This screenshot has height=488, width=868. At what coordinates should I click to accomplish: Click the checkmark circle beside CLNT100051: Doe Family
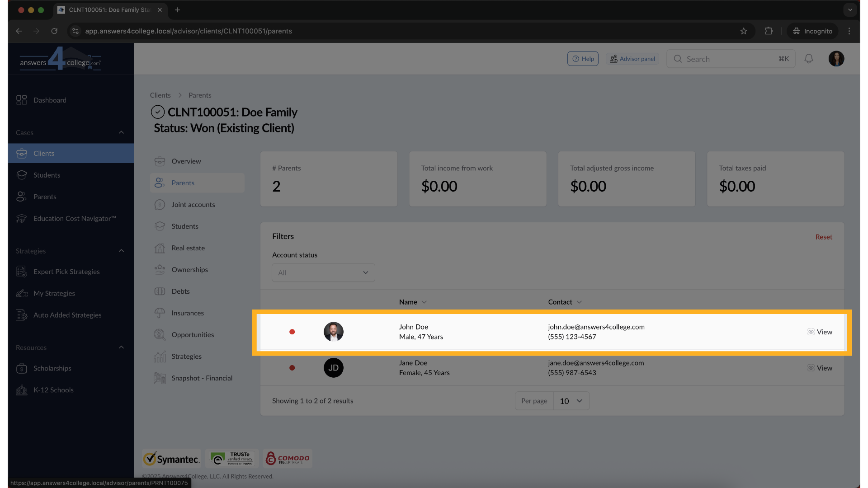pos(158,112)
